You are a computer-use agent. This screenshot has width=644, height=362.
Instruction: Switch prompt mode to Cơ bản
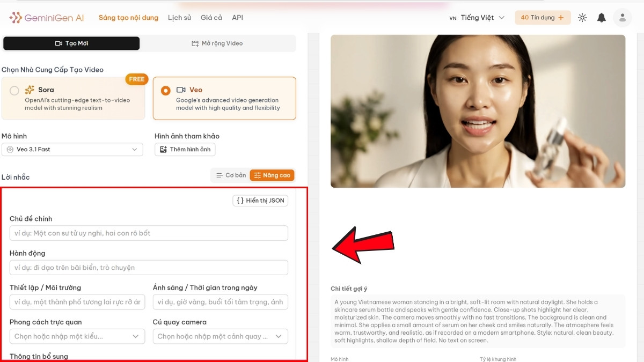[231, 175]
